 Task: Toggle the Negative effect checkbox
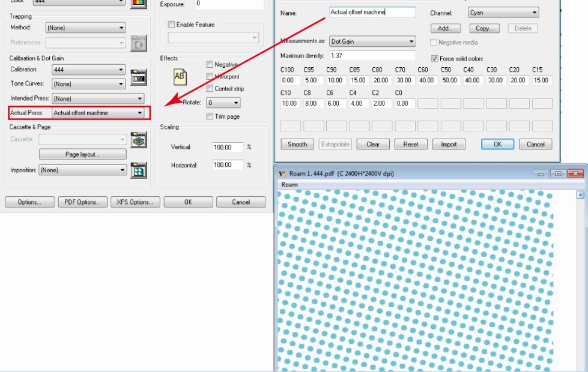coord(210,64)
